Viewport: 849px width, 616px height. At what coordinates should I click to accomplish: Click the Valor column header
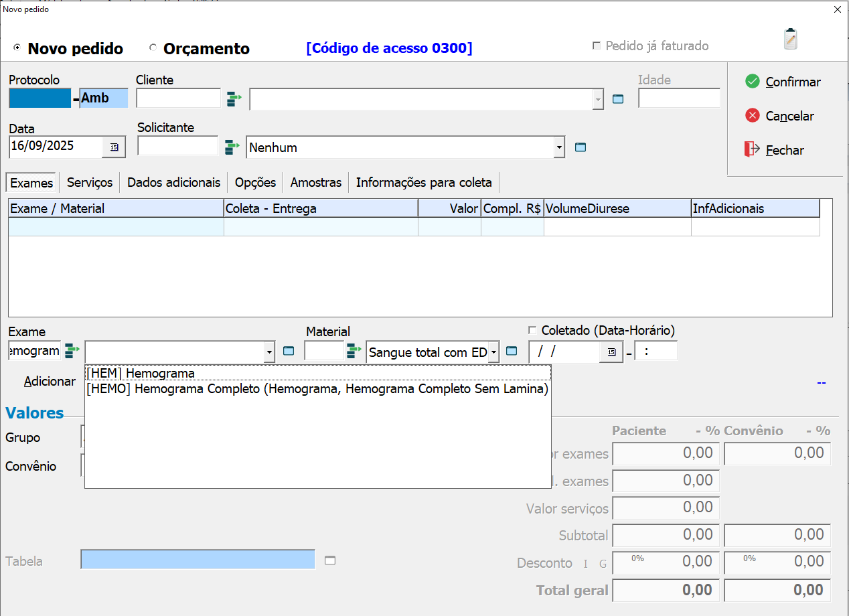pyautogui.click(x=449, y=208)
